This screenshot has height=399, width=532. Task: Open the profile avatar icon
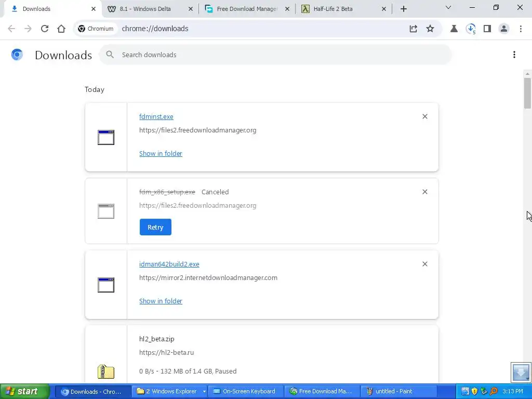coord(504,29)
